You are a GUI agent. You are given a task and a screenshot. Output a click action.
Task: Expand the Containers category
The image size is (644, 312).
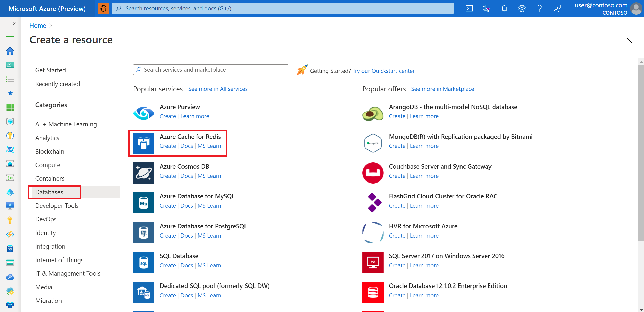click(x=49, y=178)
